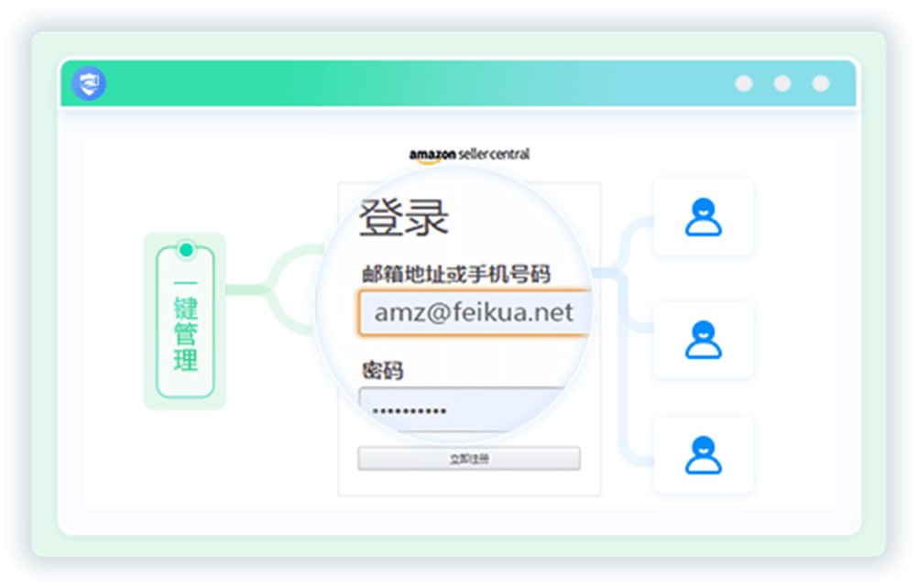Select the top user account avatar
Viewport: 918px width, 588px height.
[703, 218]
